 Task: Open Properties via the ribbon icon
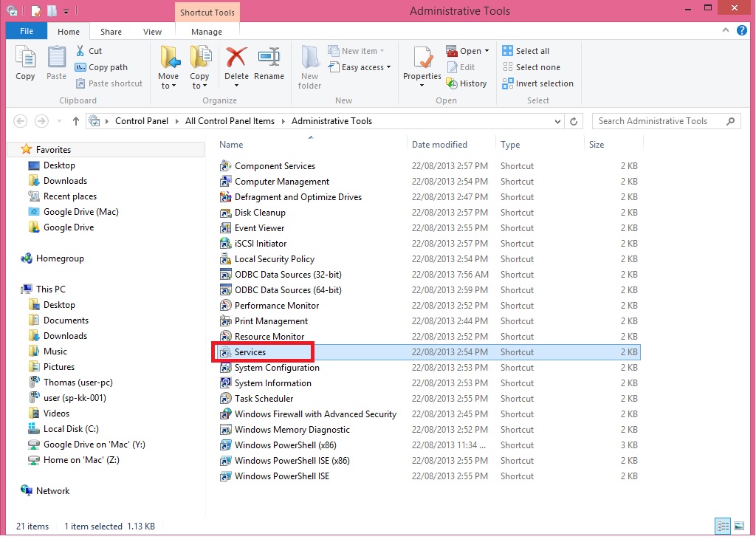click(x=422, y=58)
